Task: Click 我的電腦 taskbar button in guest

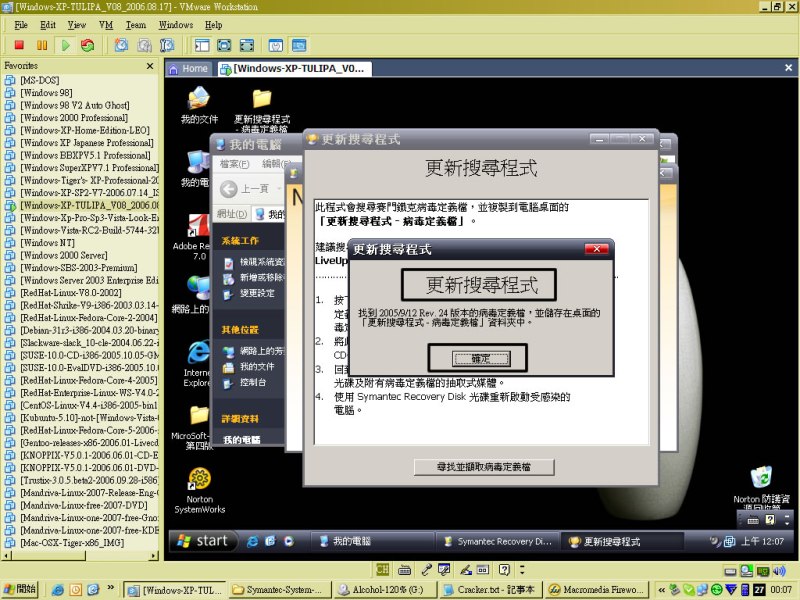Action: pyautogui.click(x=372, y=541)
